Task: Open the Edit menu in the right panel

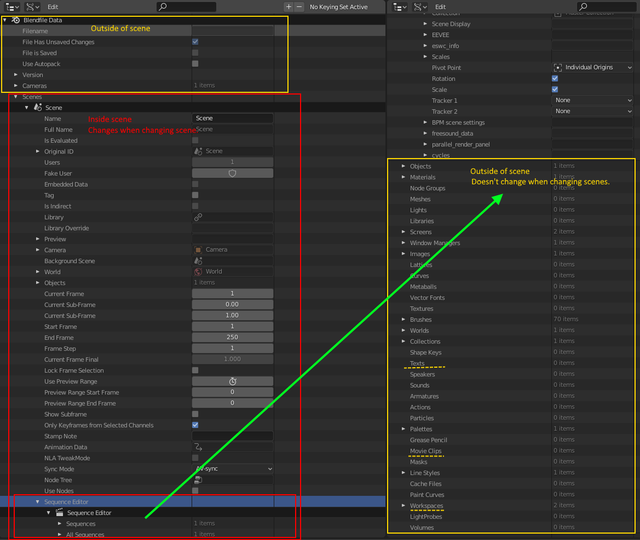Action: pyautogui.click(x=440, y=7)
